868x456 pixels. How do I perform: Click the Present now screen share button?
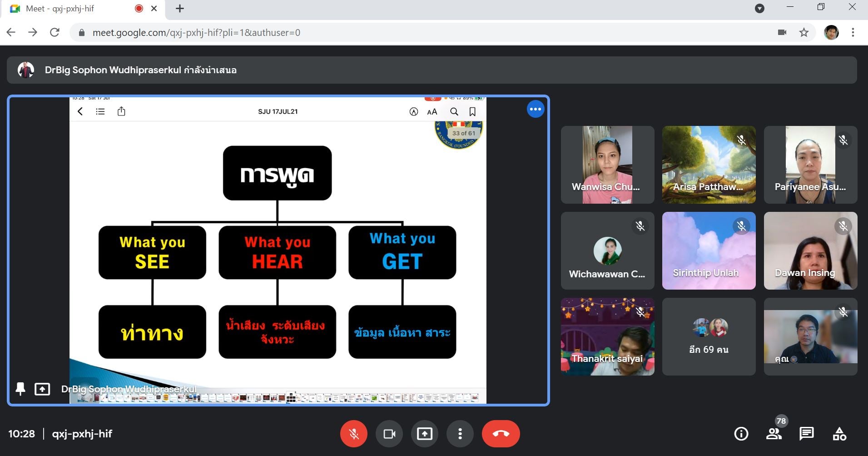tap(425, 434)
